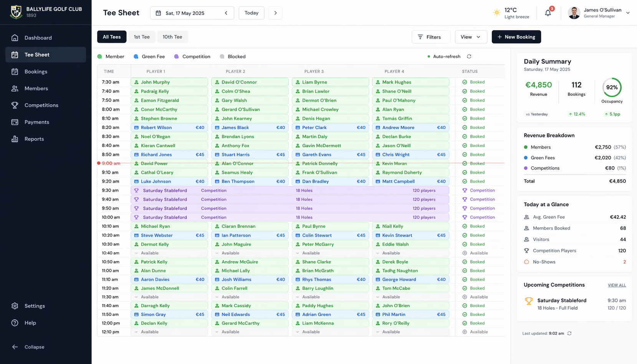Screen dimensions: 637x364
Task: Open the Payments section
Action: coord(36,122)
